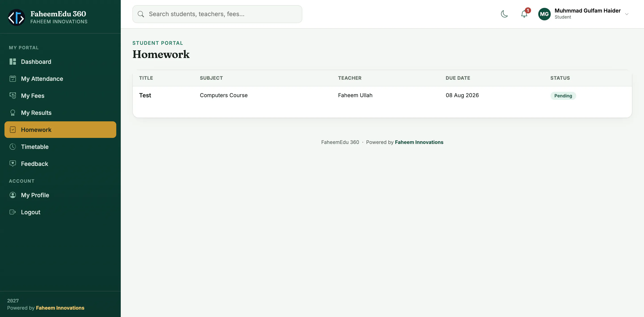The height and width of the screenshot is (317, 644).
Task: Click the FaheemEdu 360 brand title
Action: click(x=58, y=14)
